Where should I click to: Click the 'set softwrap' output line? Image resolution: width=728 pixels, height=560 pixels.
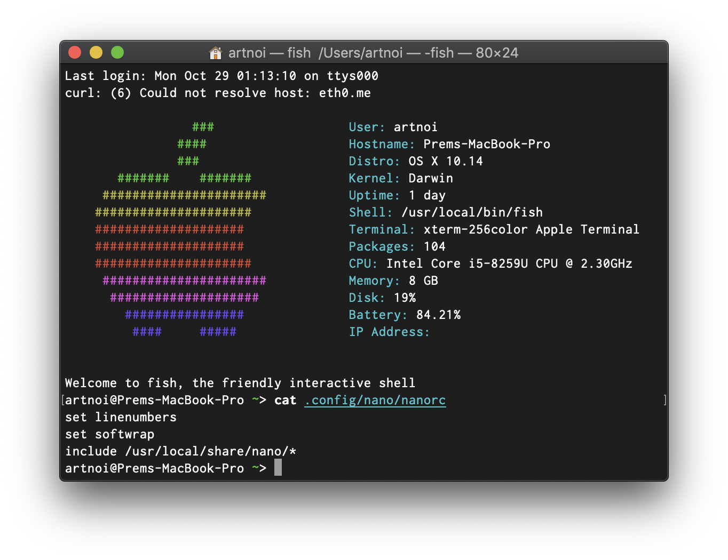coord(109,434)
